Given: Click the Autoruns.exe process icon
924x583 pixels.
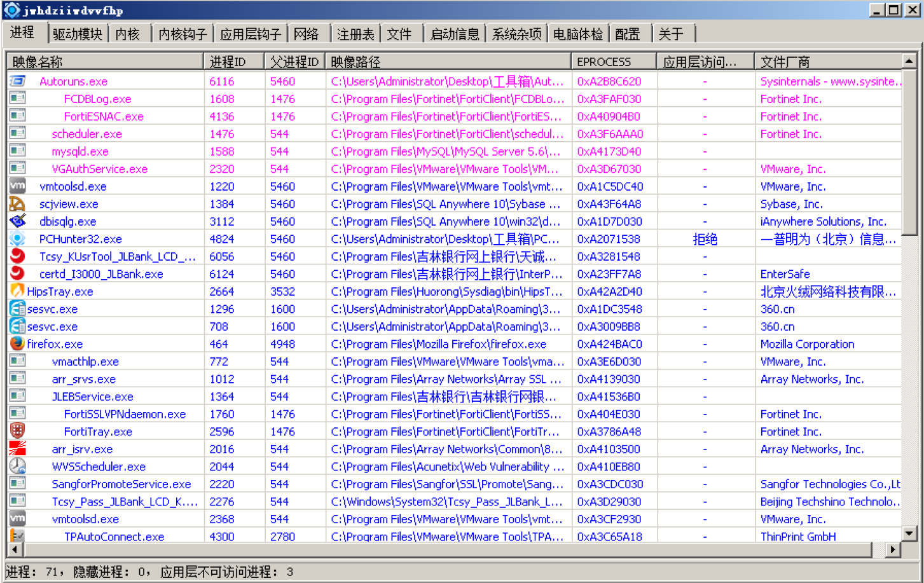Looking at the screenshot, I should 18,81.
